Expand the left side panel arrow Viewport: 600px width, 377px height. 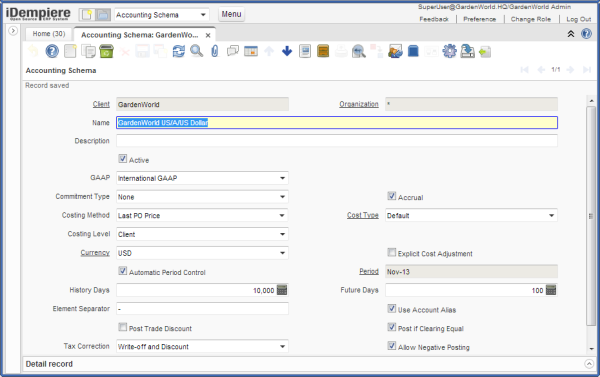(13, 31)
